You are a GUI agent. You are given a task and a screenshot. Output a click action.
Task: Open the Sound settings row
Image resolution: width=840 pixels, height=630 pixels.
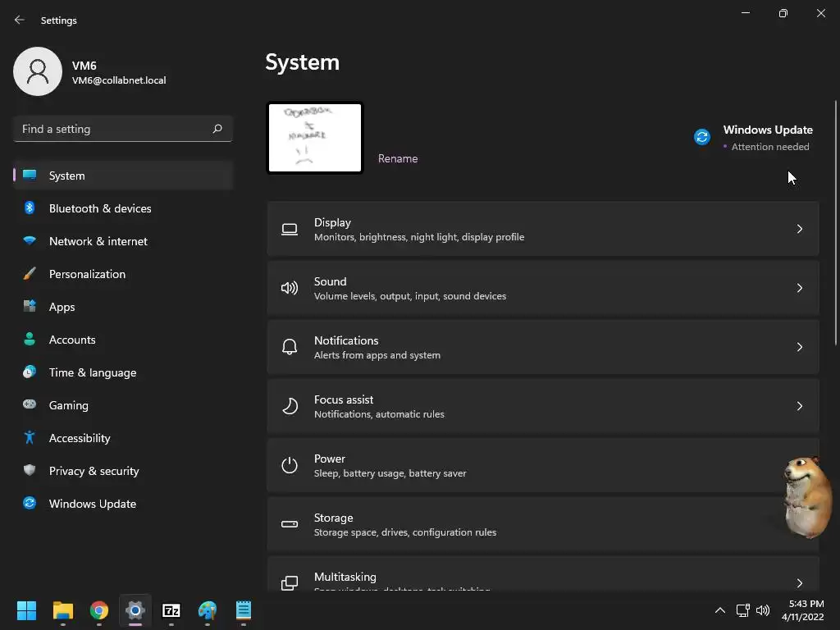click(543, 288)
